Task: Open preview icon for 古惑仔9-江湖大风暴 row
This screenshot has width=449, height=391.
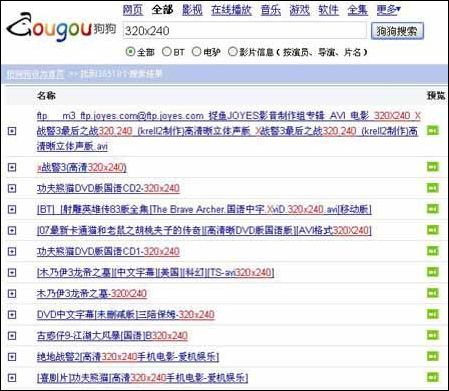Action: click(433, 335)
